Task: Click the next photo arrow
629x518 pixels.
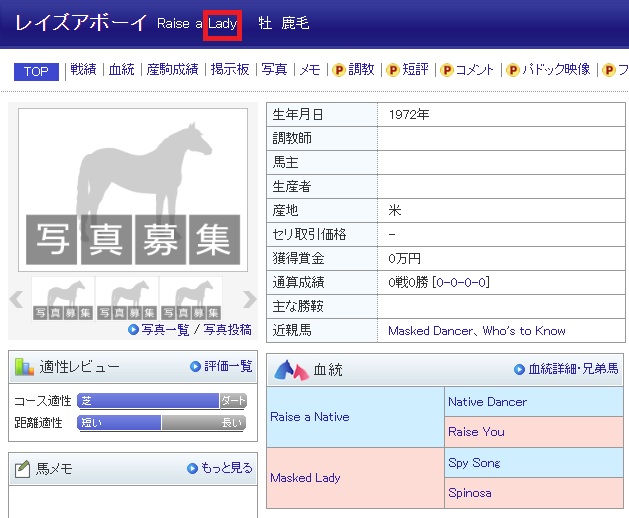Action: (249, 299)
